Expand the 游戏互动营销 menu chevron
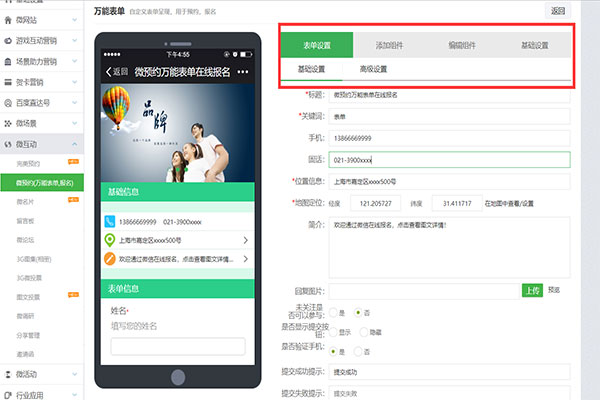 click(x=75, y=40)
